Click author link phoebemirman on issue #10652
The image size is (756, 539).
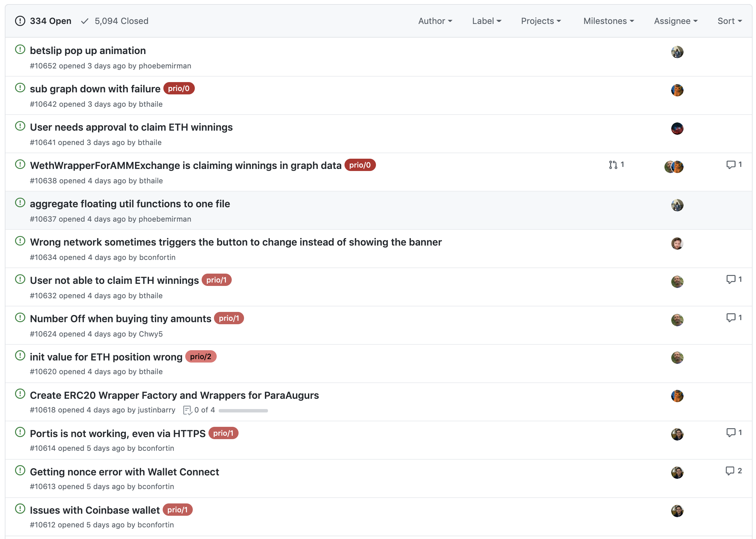point(165,66)
